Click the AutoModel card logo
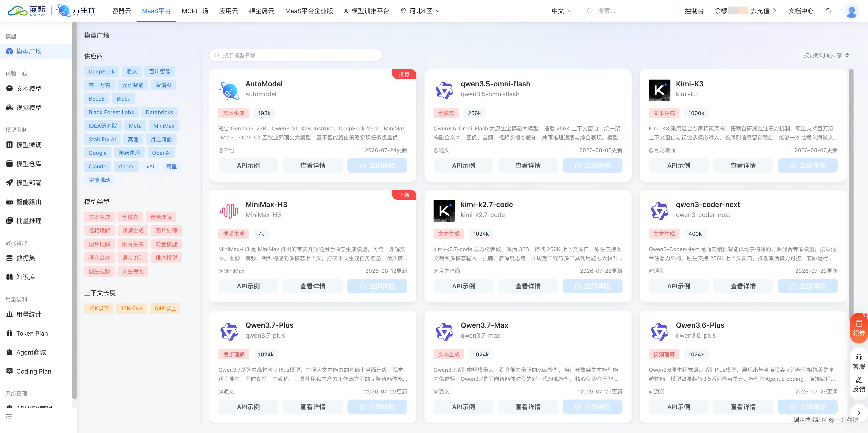Image resolution: width=868 pixels, height=433 pixels. pos(229,90)
